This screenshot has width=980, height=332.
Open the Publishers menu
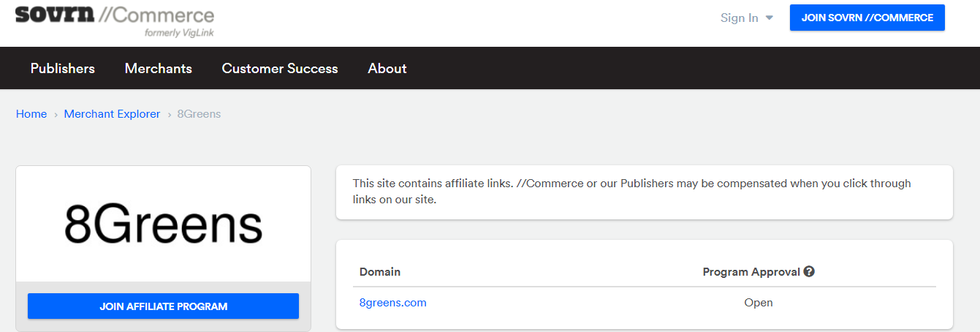coord(63,69)
